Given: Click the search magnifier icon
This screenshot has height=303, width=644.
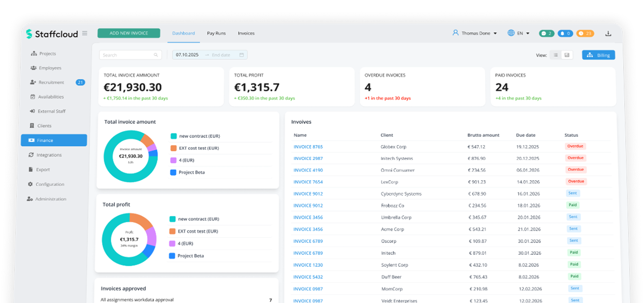Looking at the screenshot, I should coord(156,55).
